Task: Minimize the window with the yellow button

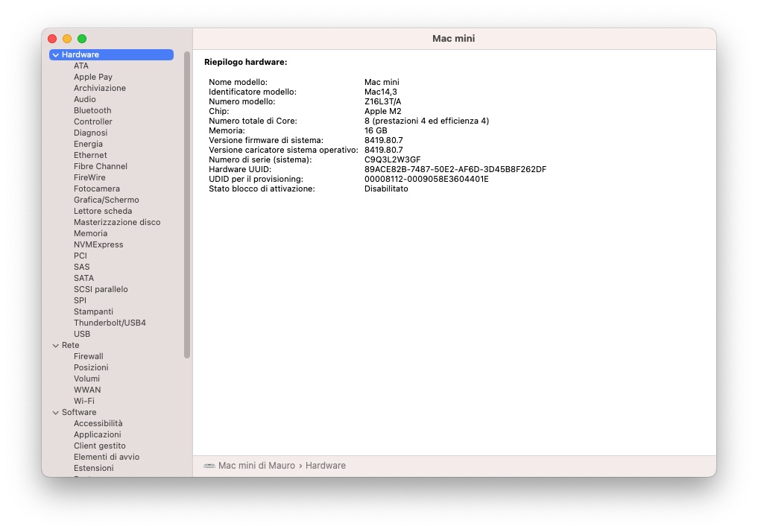Action: coord(67,39)
